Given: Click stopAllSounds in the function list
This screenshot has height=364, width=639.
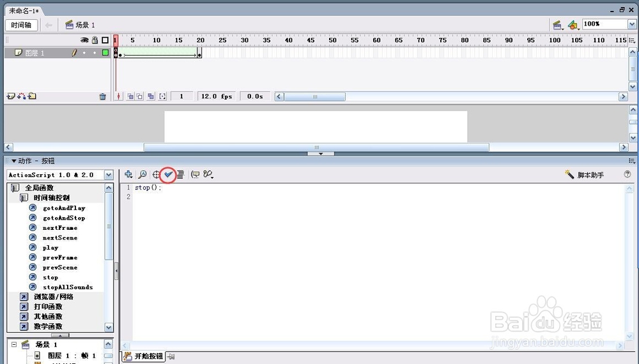Looking at the screenshot, I should coord(68,287).
